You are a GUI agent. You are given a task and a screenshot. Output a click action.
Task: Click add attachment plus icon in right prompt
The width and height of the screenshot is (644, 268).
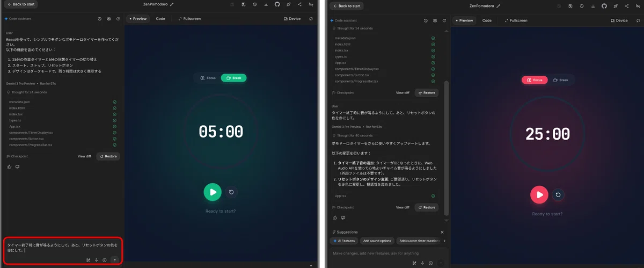(431, 263)
